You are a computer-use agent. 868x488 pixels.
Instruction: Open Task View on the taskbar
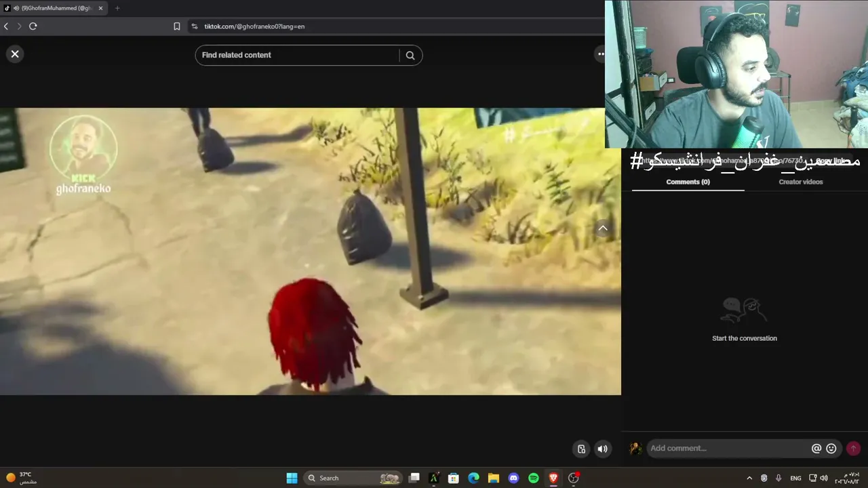point(414,478)
